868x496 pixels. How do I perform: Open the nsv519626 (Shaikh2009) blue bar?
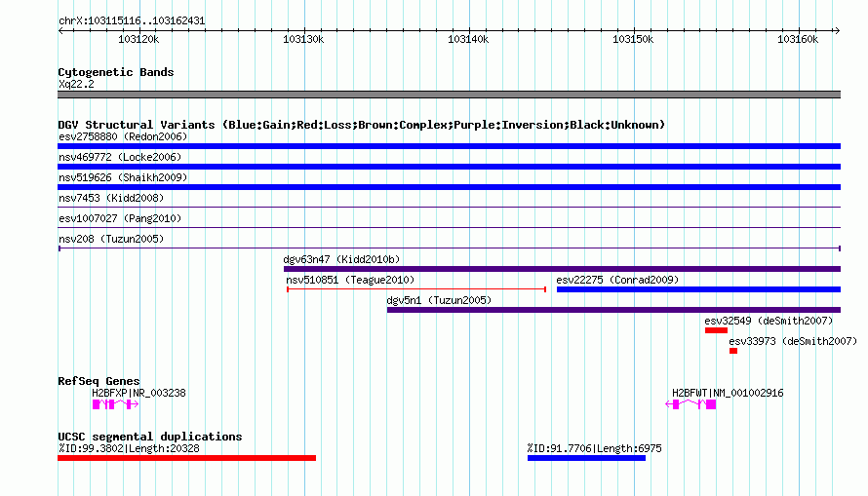point(449,187)
